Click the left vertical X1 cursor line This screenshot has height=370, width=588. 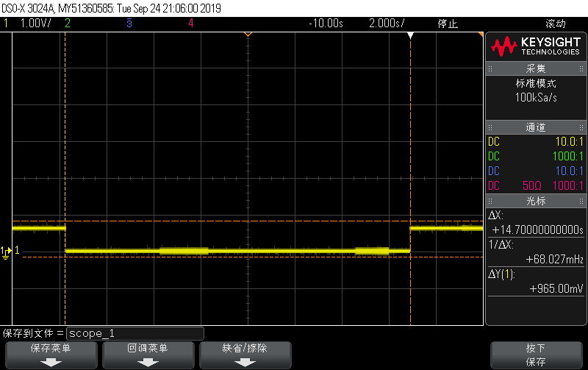[65, 179]
